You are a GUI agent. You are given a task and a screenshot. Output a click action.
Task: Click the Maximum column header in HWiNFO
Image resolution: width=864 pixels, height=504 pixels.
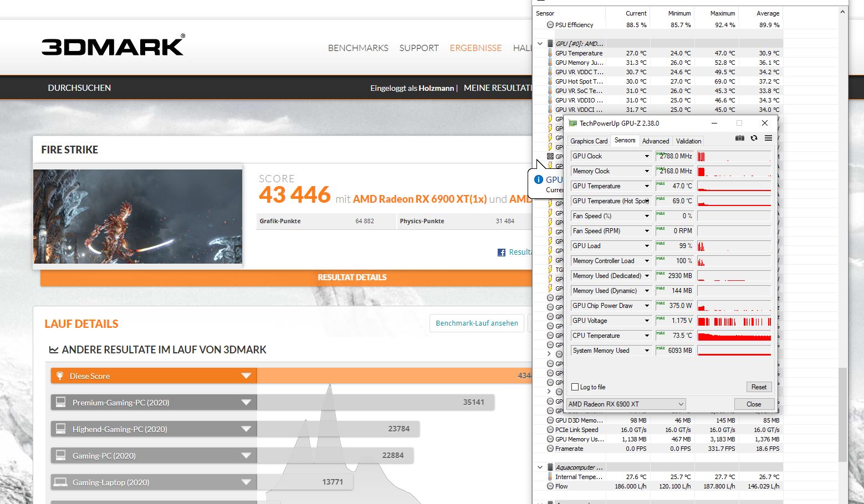pyautogui.click(x=723, y=13)
